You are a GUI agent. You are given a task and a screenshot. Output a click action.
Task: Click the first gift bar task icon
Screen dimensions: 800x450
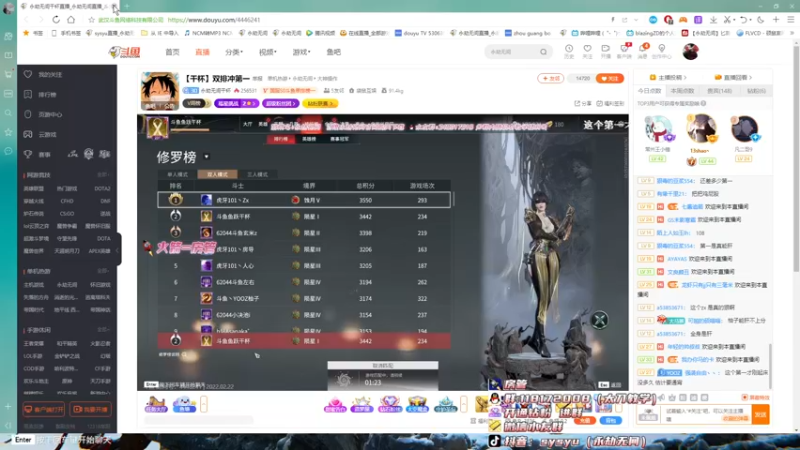pos(156,404)
